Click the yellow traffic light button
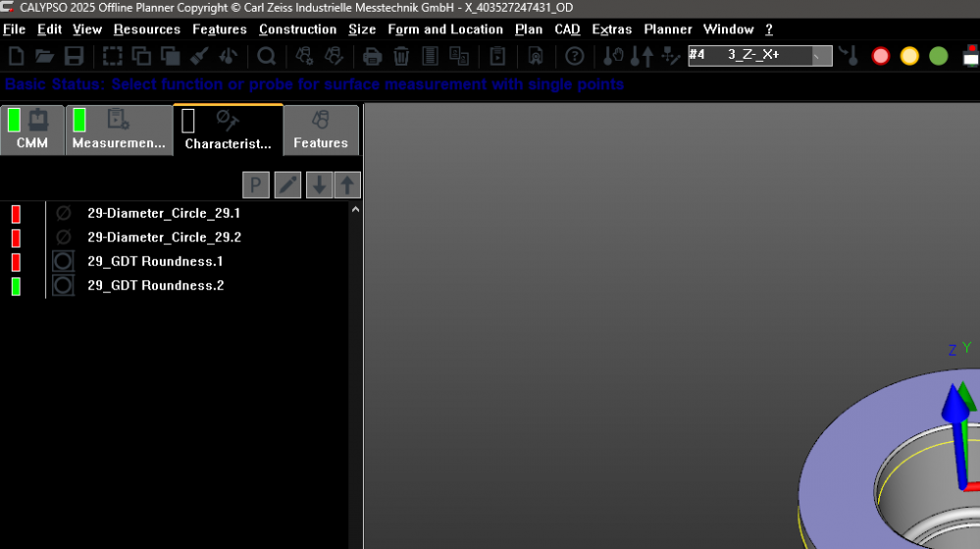Screen dimensions: 980x549 [909, 56]
